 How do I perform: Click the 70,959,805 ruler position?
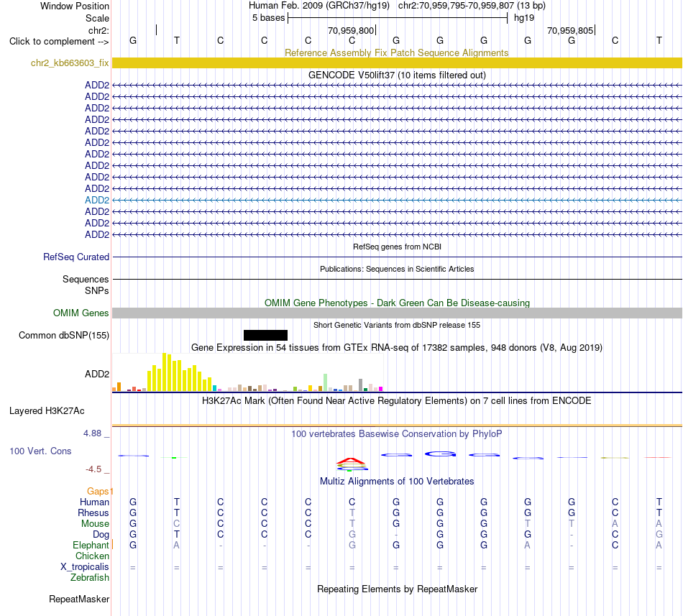571,30
